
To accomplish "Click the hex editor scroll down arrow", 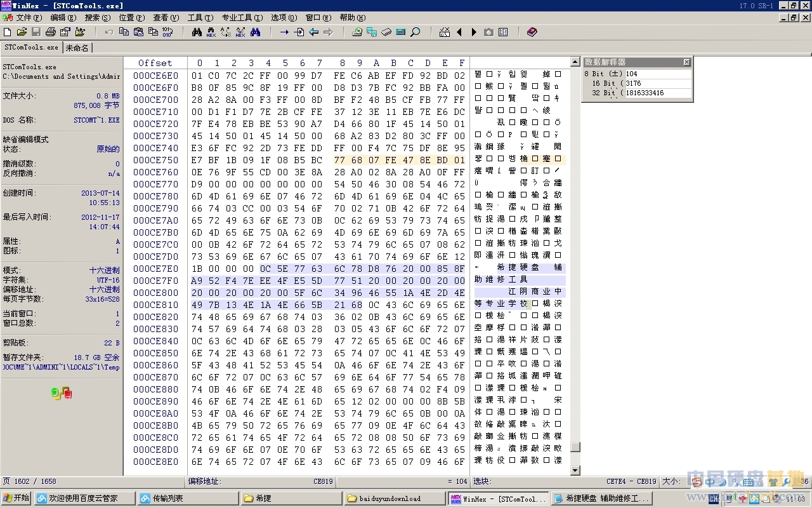I will 575,471.
